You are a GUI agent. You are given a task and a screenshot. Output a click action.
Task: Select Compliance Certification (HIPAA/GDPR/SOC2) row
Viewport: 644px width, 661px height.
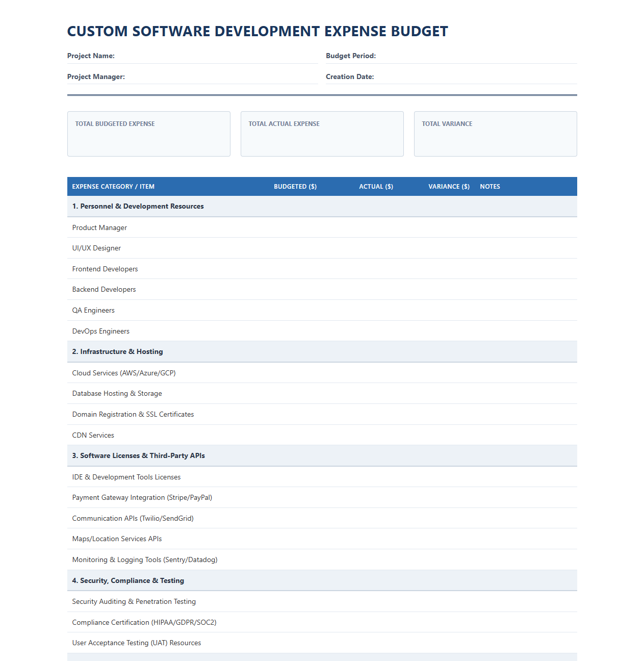point(322,622)
